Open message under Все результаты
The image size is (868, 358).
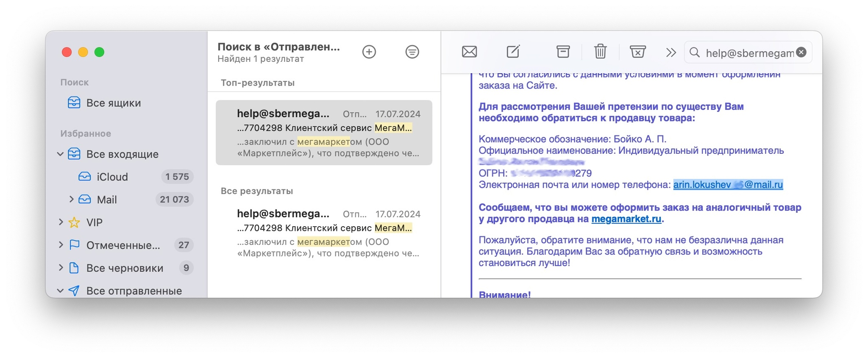coord(324,233)
